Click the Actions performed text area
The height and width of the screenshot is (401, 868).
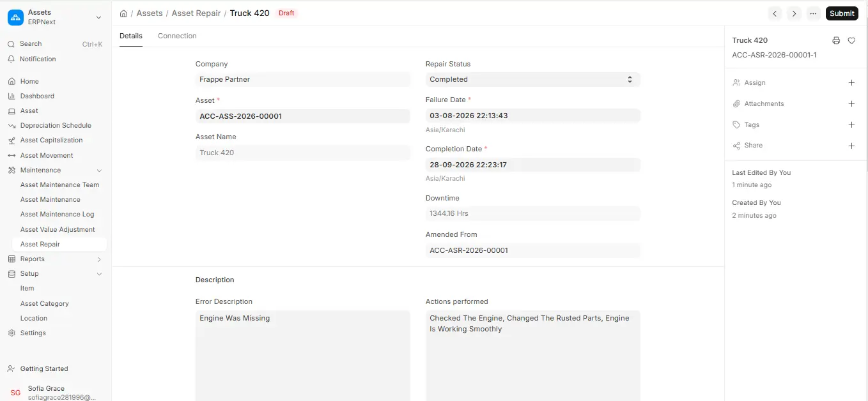click(x=533, y=356)
